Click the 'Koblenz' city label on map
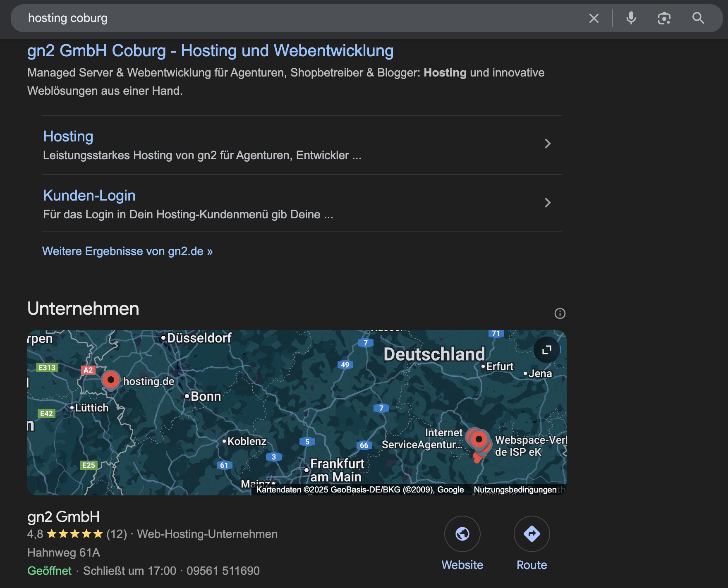The width and height of the screenshot is (728, 588). (247, 441)
